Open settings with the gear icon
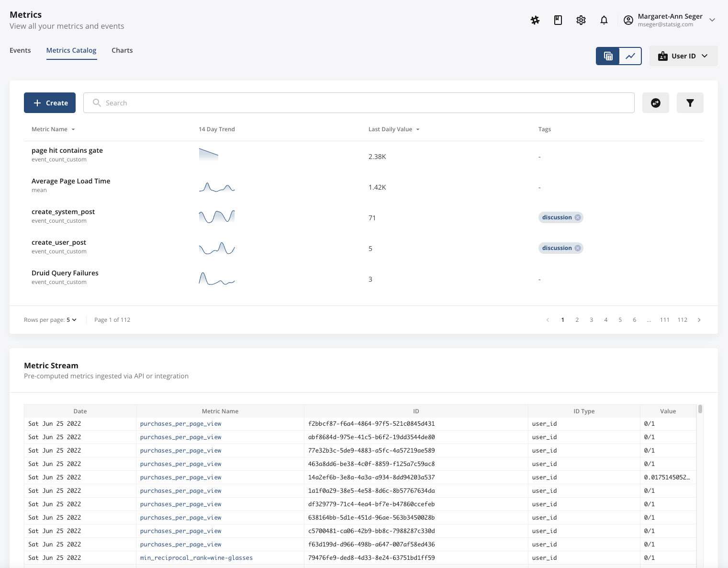The height and width of the screenshot is (568, 728). [x=581, y=20]
